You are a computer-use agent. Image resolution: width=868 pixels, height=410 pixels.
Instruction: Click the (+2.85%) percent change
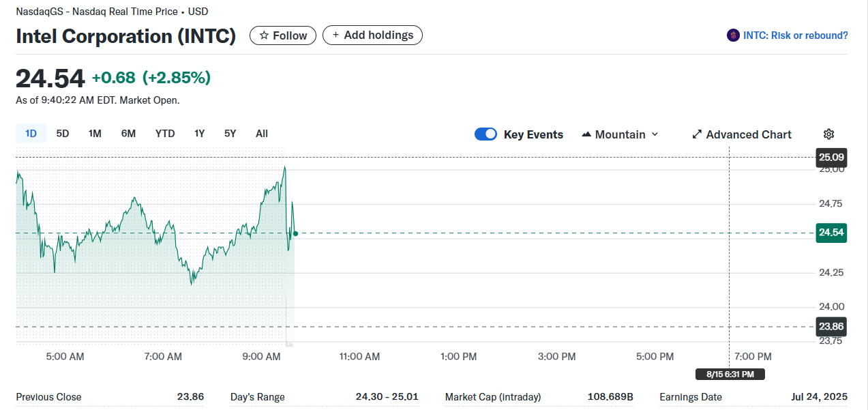click(177, 78)
